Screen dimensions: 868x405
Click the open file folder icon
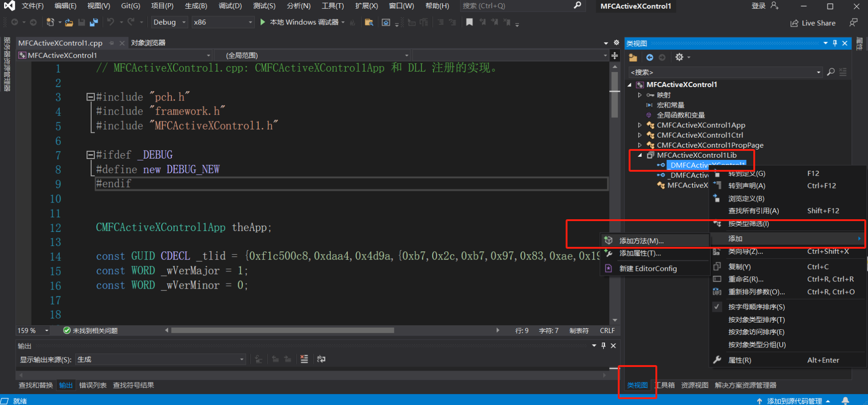pyautogui.click(x=69, y=22)
